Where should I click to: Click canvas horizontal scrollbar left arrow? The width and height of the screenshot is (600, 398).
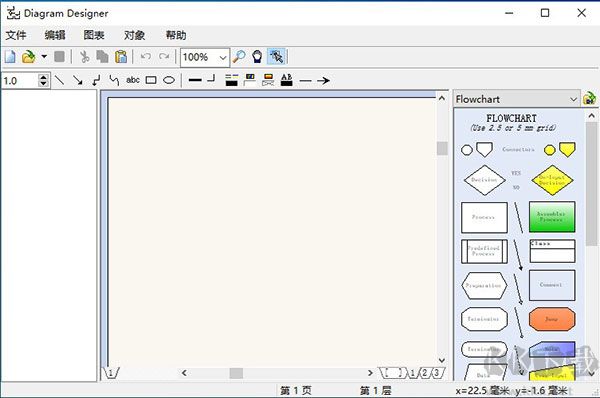click(184, 373)
